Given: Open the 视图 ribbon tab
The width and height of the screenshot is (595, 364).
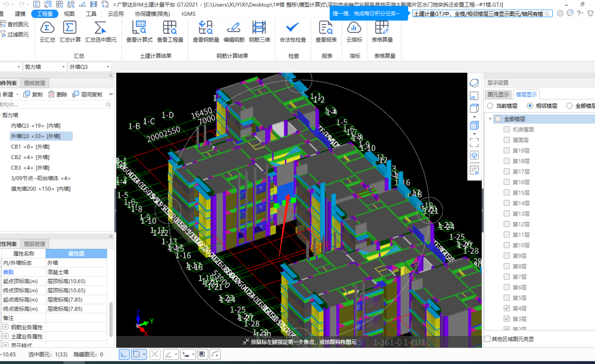Looking at the screenshot, I should click(x=69, y=14).
